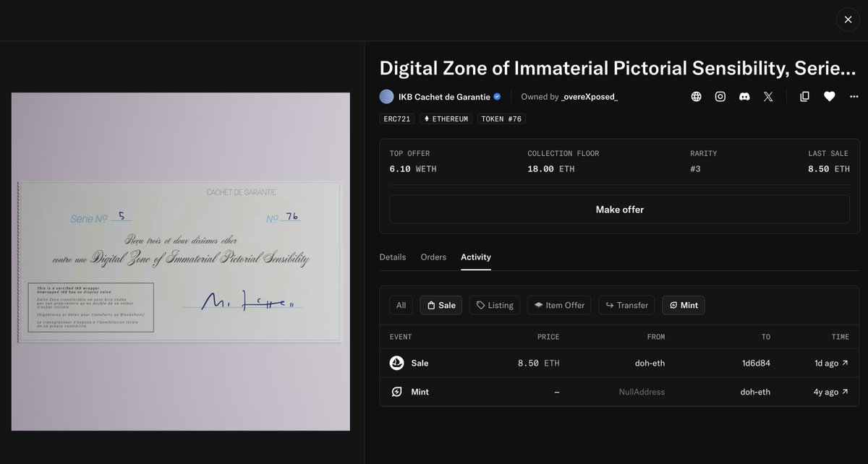
Task: Click the TIME column header
Action: point(841,337)
